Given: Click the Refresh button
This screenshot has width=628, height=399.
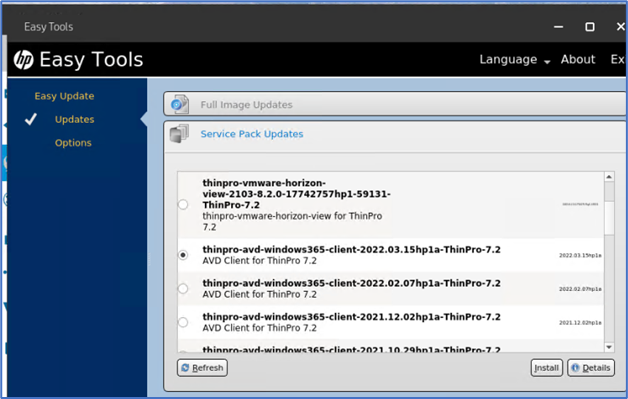Looking at the screenshot, I should point(202,367).
